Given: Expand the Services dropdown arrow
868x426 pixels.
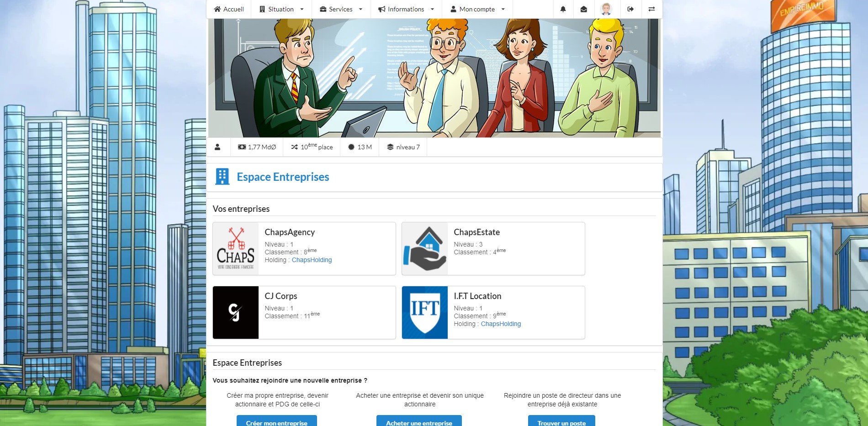Looking at the screenshot, I should pos(360,9).
